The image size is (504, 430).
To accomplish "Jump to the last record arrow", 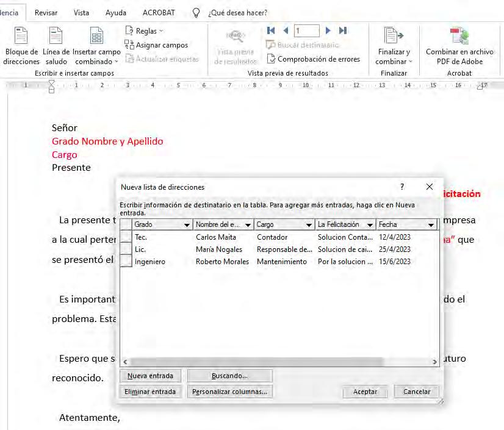I will click(343, 30).
